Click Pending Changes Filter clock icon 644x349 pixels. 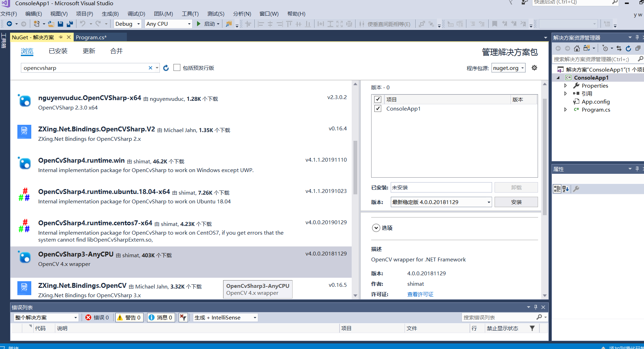pos(605,48)
